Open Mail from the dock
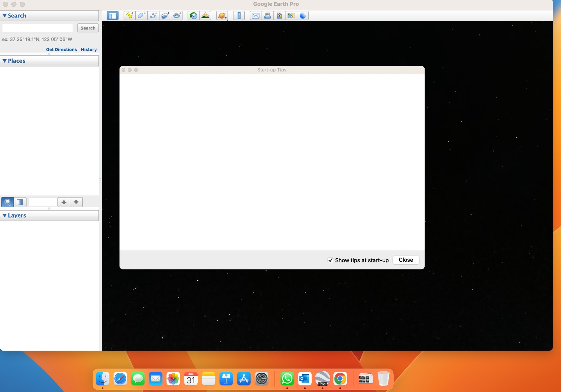Image resolution: width=561 pixels, height=392 pixels. tap(156, 379)
